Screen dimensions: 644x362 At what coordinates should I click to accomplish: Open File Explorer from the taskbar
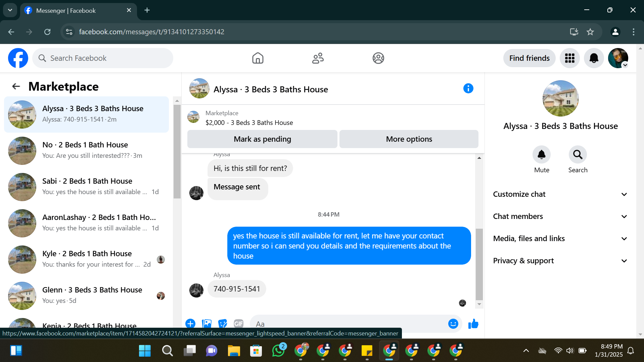pyautogui.click(x=234, y=351)
